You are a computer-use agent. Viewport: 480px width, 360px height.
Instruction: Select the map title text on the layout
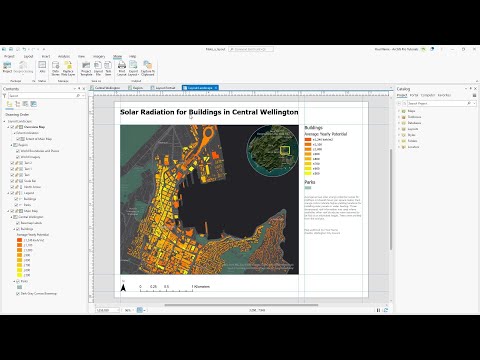[209, 112]
